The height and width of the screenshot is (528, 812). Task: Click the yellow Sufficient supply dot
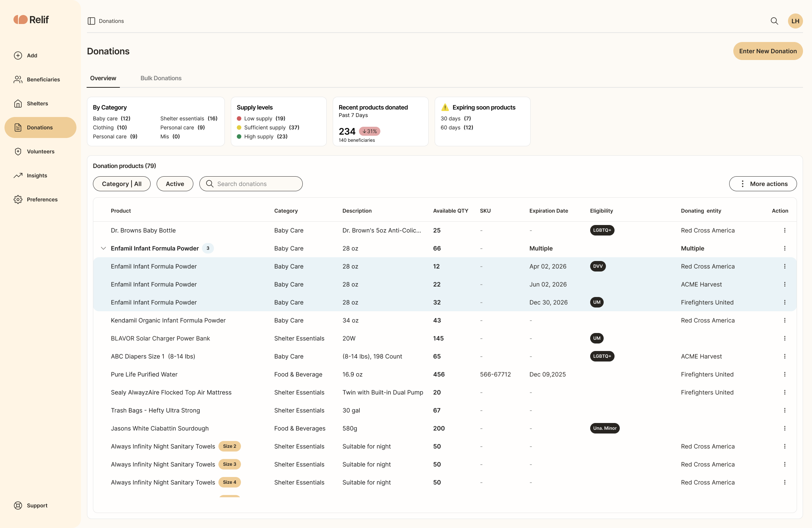(239, 127)
